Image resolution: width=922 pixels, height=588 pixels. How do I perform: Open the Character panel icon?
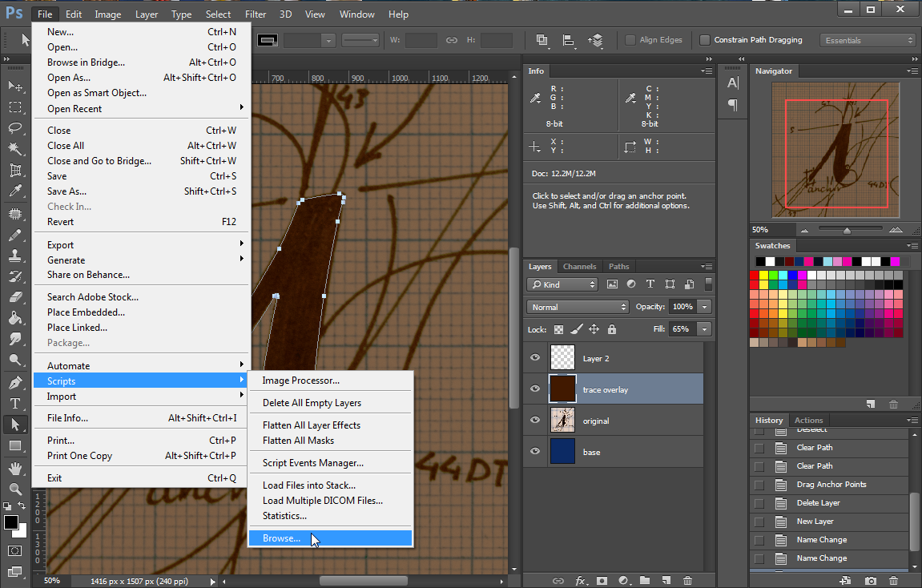tap(733, 83)
